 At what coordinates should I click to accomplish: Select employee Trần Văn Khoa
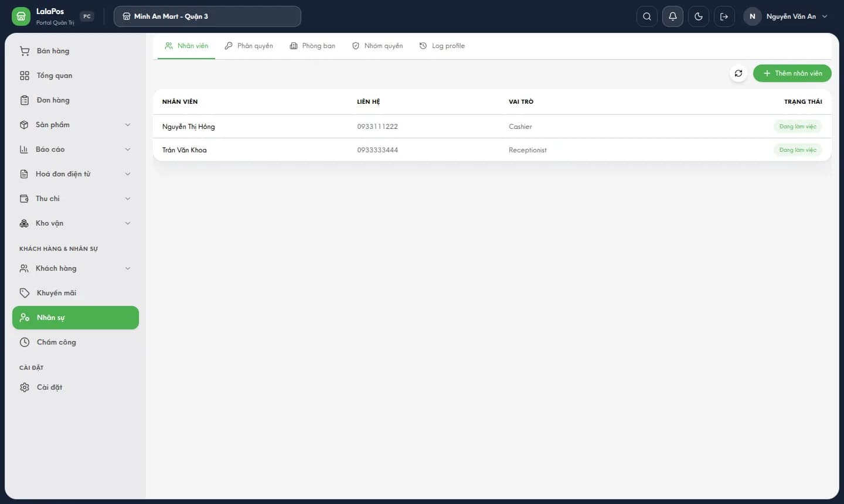pyautogui.click(x=185, y=150)
